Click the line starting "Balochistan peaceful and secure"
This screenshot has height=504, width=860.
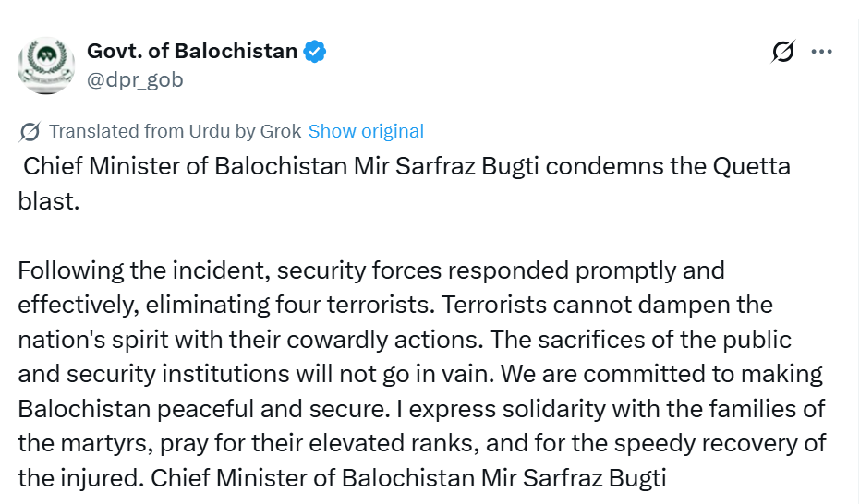421,408
